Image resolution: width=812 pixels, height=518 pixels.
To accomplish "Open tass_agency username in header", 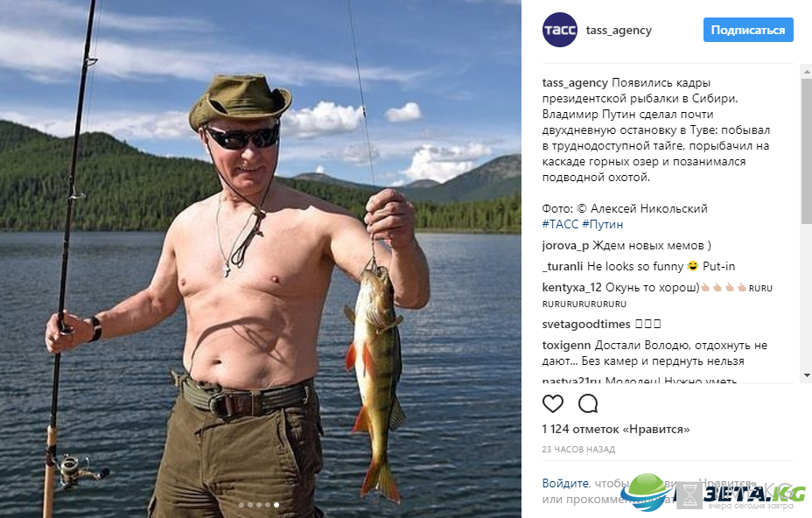I will click(x=619, y=31).
